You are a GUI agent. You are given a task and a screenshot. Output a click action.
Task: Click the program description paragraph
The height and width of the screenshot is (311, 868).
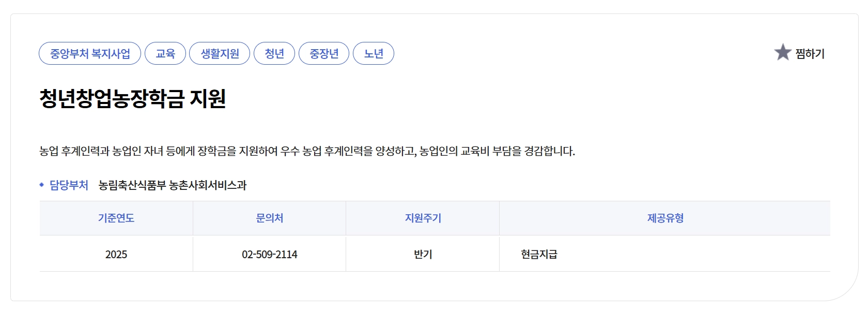click(306, 151)
